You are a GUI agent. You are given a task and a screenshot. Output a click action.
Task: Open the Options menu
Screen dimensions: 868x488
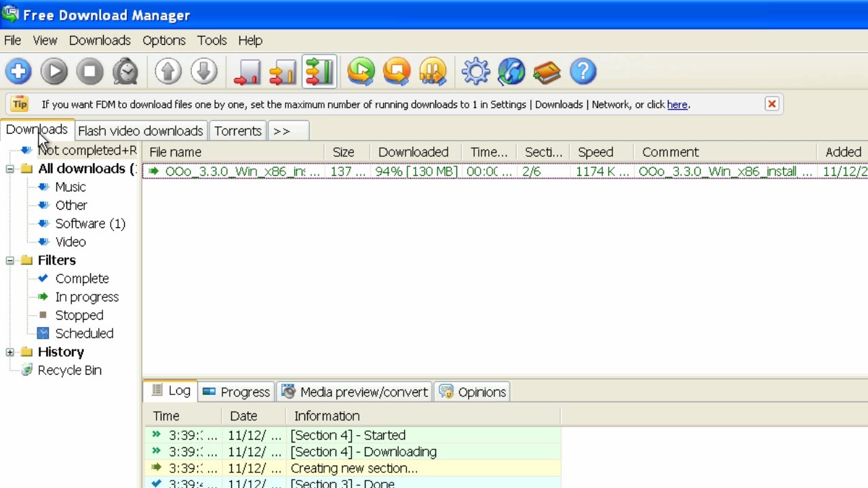(x=164, y=40)
